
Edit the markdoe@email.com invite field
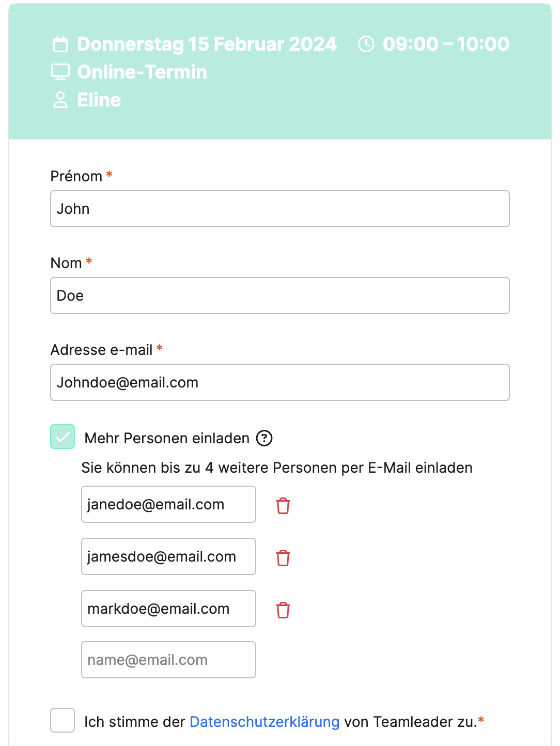pos(168,609)
